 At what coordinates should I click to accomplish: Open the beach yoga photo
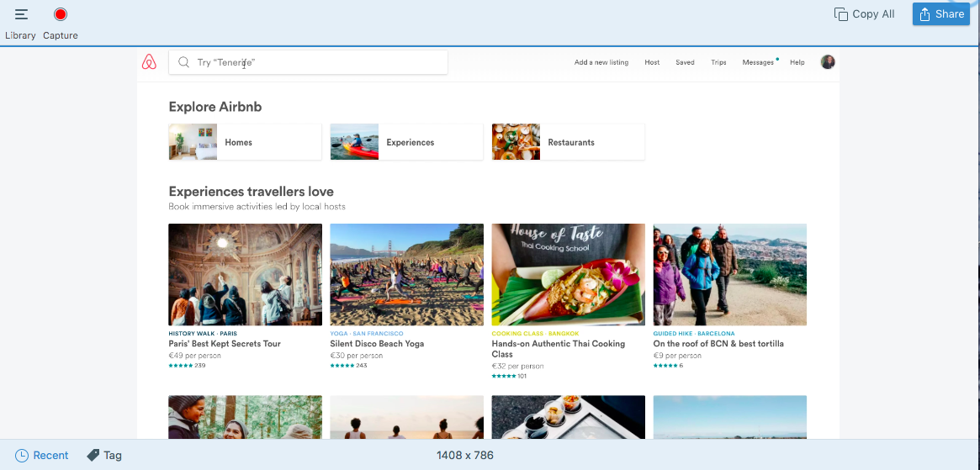pos(407,274)
